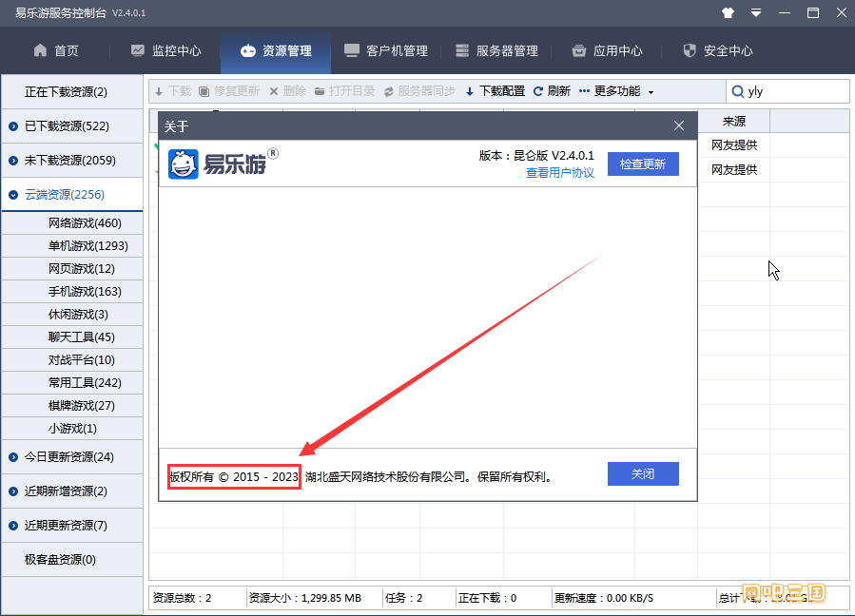Open the 客户机管理 tab

(x=386, y=50)
